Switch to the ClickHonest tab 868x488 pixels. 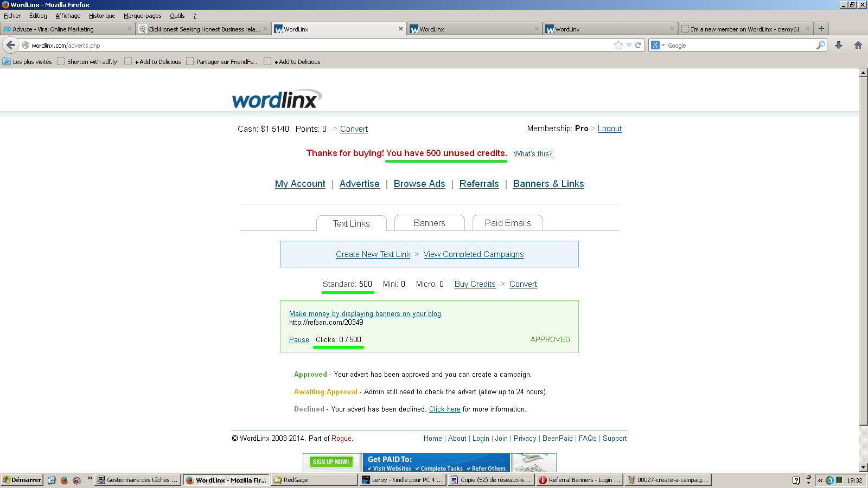[x=203, y=29]
